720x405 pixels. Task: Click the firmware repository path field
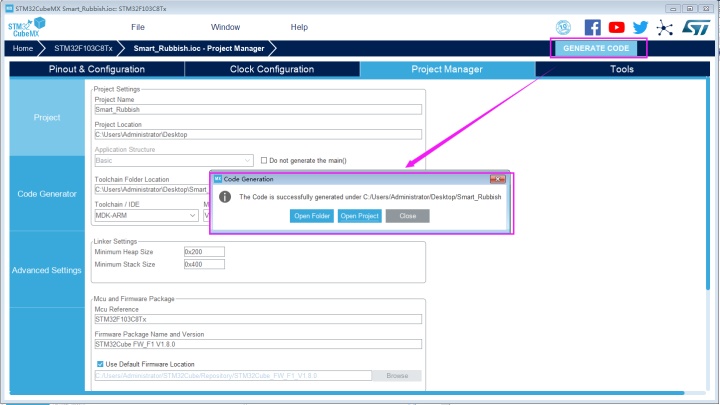point(233,376)
